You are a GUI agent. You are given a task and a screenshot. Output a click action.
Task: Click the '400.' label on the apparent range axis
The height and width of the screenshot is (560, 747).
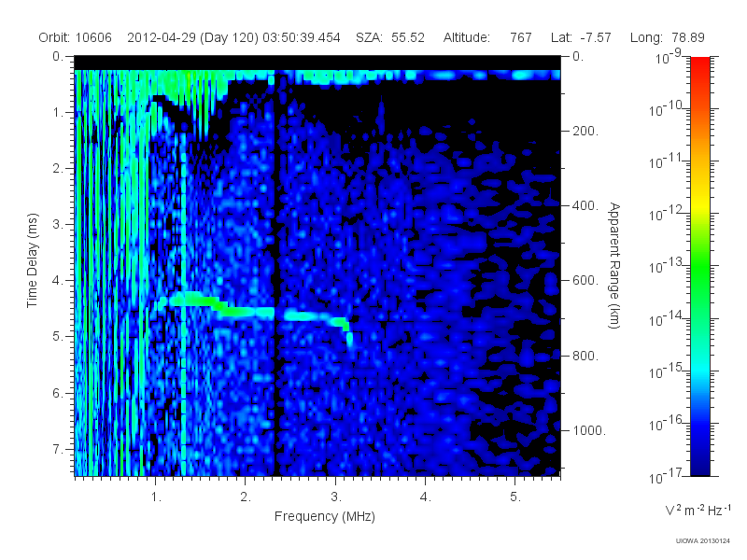point(585,205)
